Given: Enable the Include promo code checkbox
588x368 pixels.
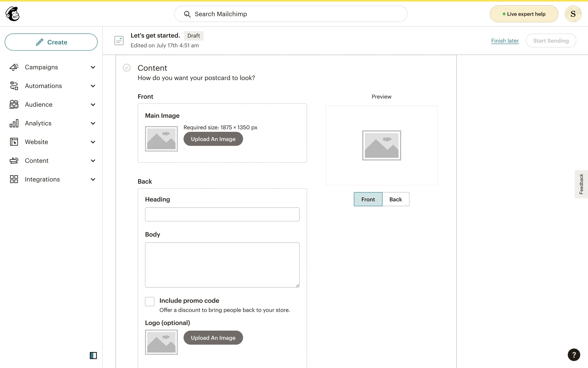Looking at the screenshot, I should (150, 301).
